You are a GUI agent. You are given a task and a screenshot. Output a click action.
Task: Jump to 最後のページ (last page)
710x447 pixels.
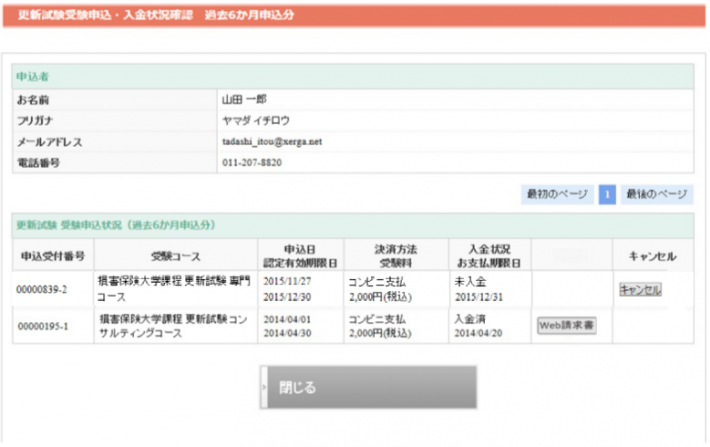(657, 194)
